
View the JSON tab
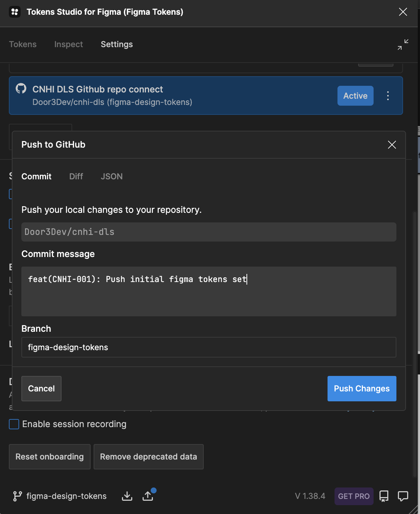112,176
